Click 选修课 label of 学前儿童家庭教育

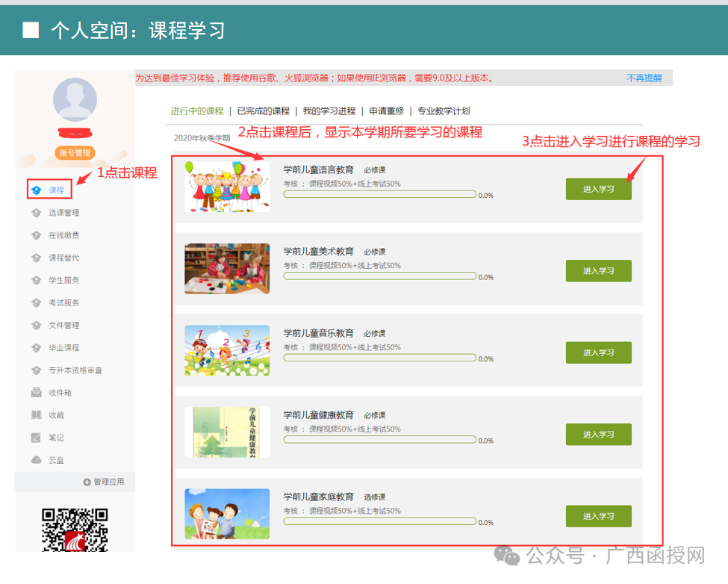(375, 497)
